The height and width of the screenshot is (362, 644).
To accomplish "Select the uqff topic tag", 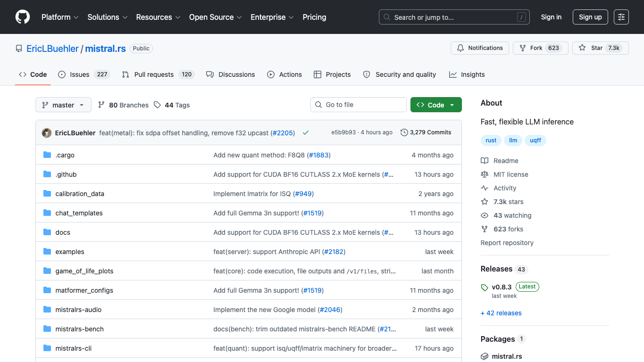I will click(x=535, y=140).
